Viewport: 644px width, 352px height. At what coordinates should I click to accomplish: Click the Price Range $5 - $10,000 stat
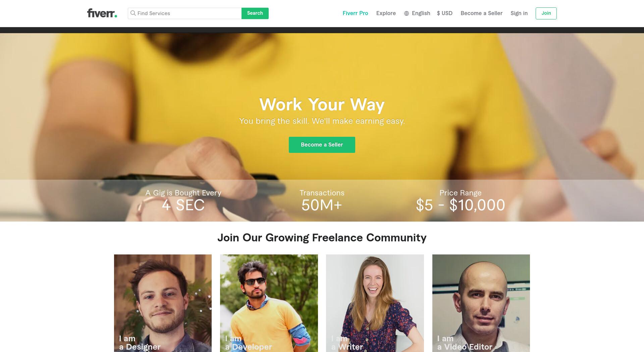(460, 200)
